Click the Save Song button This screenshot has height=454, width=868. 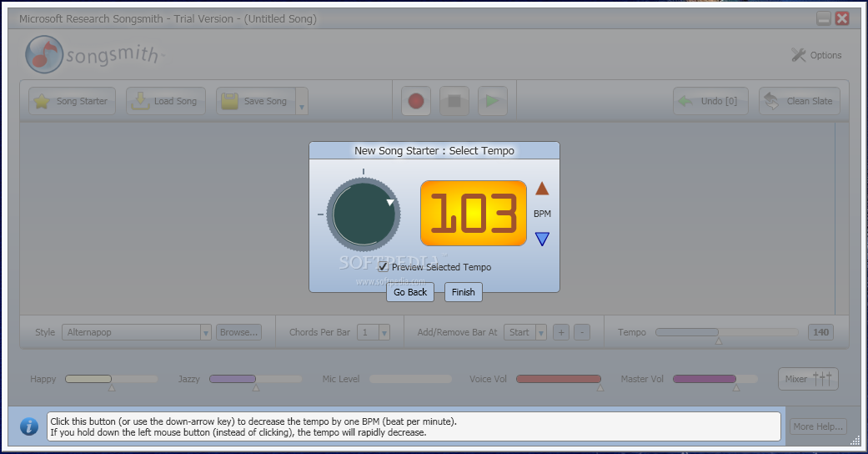pos(256,101)
